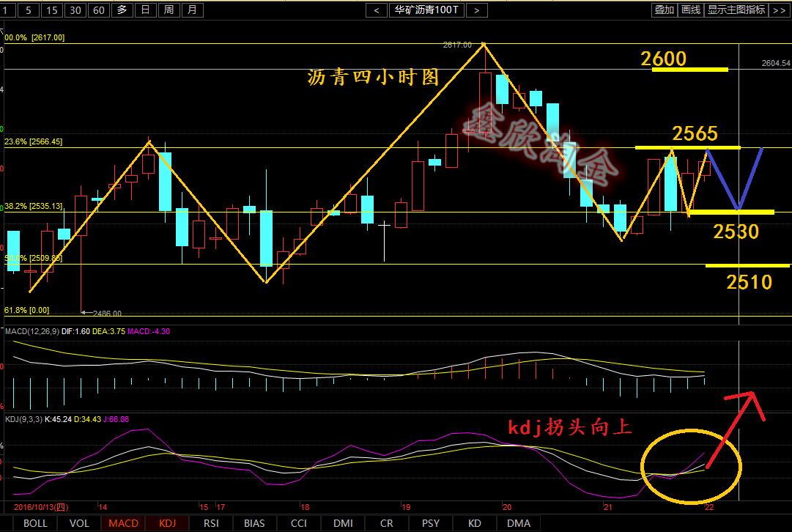Switch to weekly (周) chart
This screenshot has height=532, width=792.
coord(169,10)
